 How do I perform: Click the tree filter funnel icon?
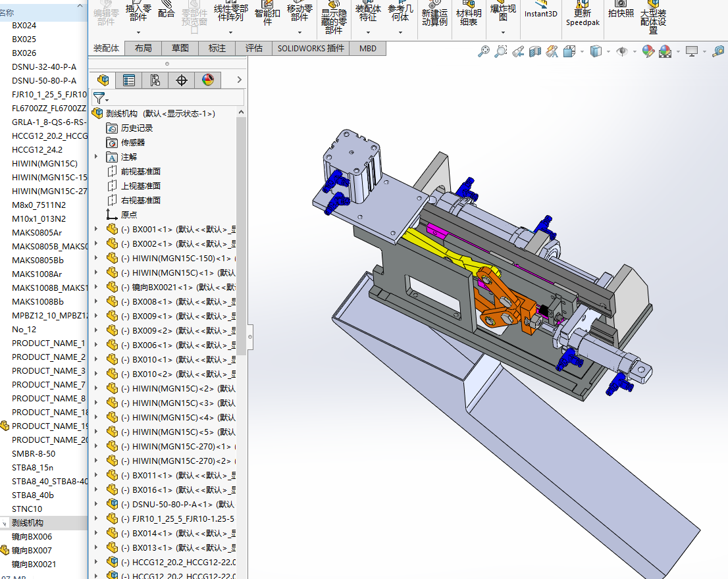click(99, 97)
